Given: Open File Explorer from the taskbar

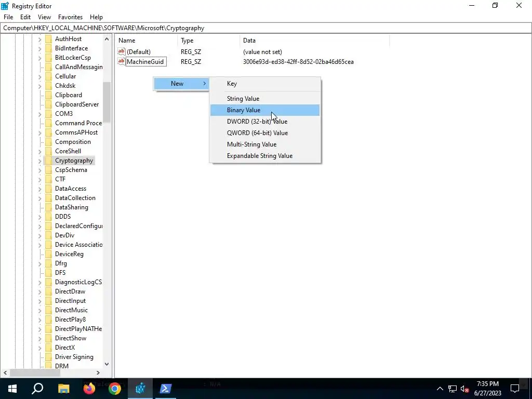Looking at the screenshot, I should tap(63, 389).
